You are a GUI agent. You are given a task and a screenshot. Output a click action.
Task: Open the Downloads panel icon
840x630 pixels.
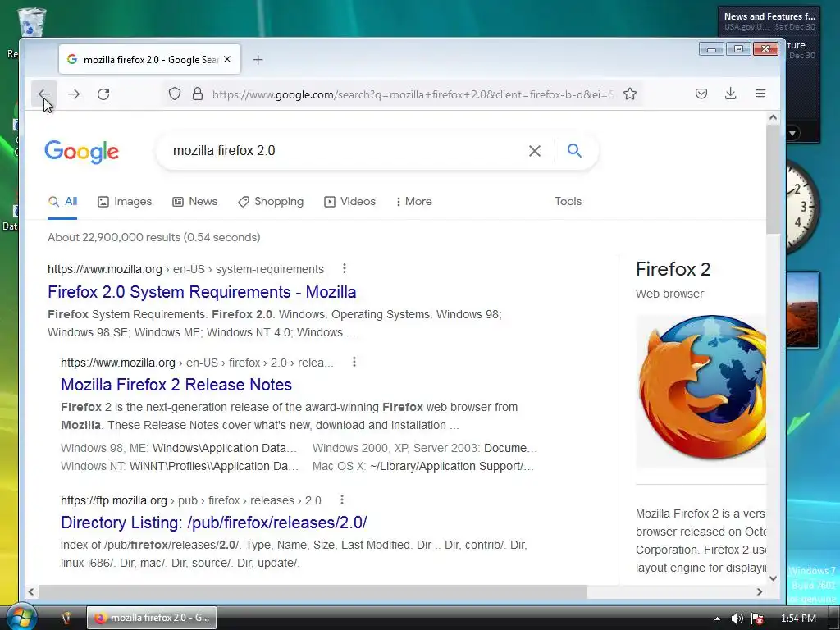(730, 94)
